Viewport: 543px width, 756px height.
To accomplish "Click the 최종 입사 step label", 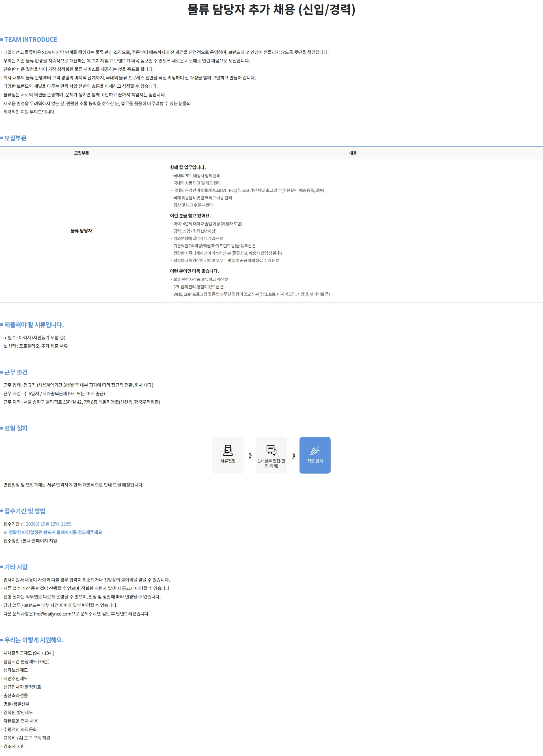I will click(315, 461).
